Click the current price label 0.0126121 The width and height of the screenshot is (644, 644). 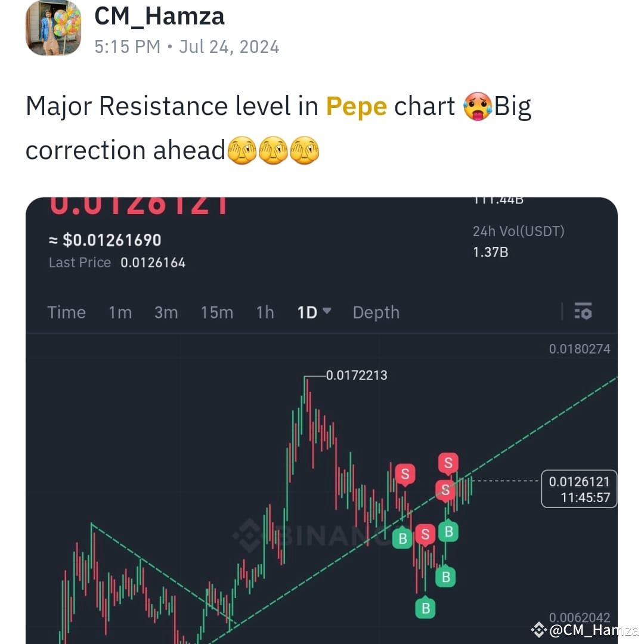579,489
